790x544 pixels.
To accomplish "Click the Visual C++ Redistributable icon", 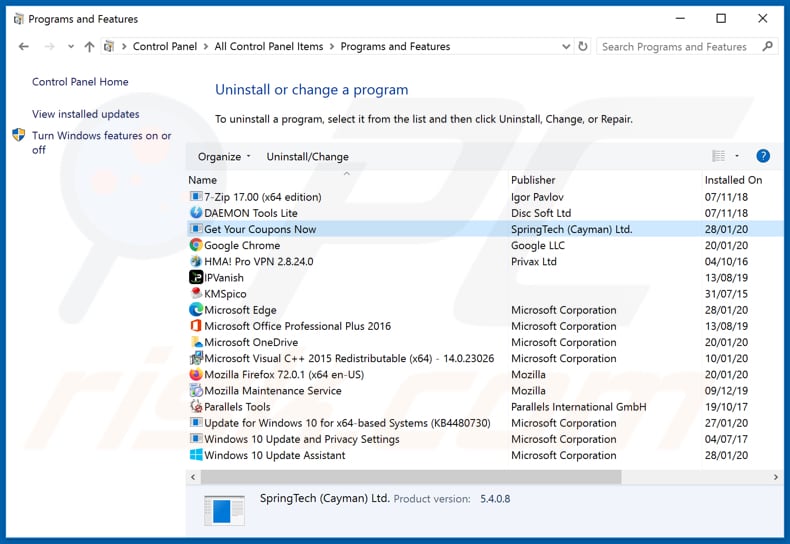I will click(196, 358).
